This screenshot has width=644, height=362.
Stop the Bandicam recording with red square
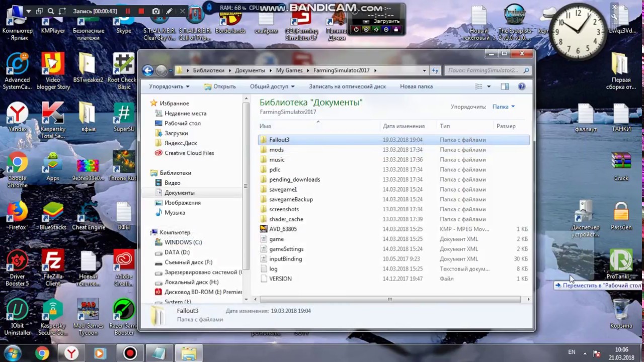point(141,11)
